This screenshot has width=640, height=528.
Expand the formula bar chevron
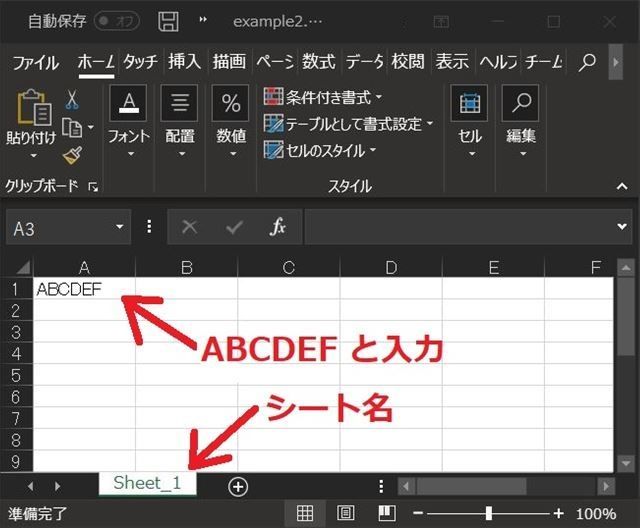point(622,226)
